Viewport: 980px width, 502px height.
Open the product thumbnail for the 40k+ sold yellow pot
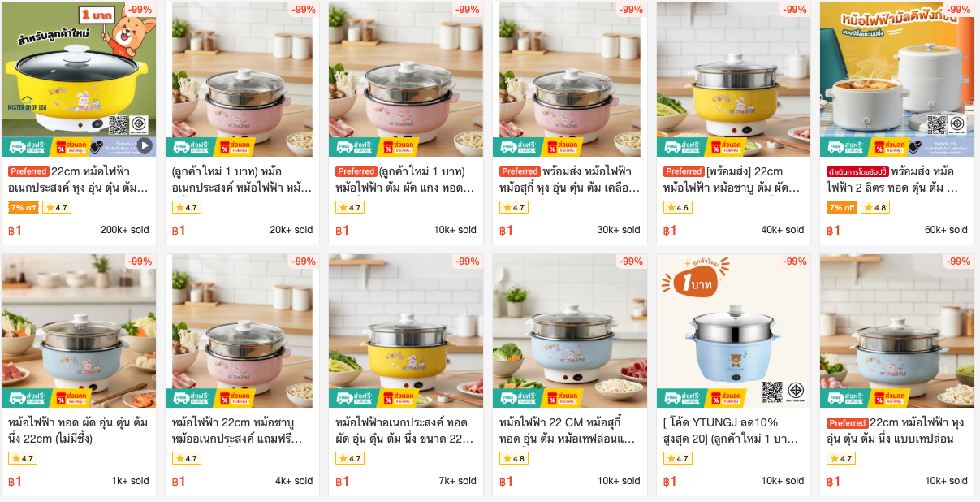click(733, 80)
